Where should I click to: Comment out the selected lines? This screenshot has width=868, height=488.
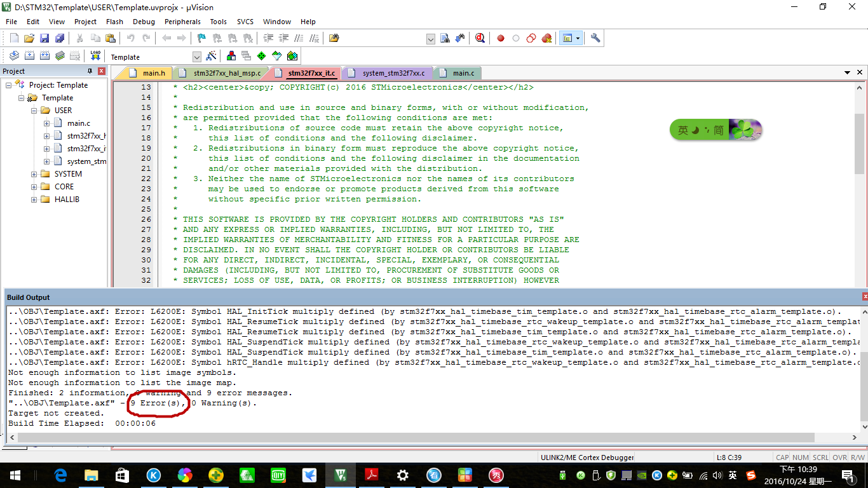pos(299,38)
